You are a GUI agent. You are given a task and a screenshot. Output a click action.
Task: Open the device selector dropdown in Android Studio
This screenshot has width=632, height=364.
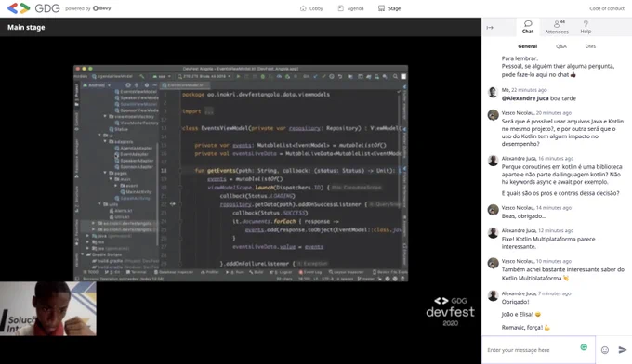pyautogui.click(x=204, y=76)
